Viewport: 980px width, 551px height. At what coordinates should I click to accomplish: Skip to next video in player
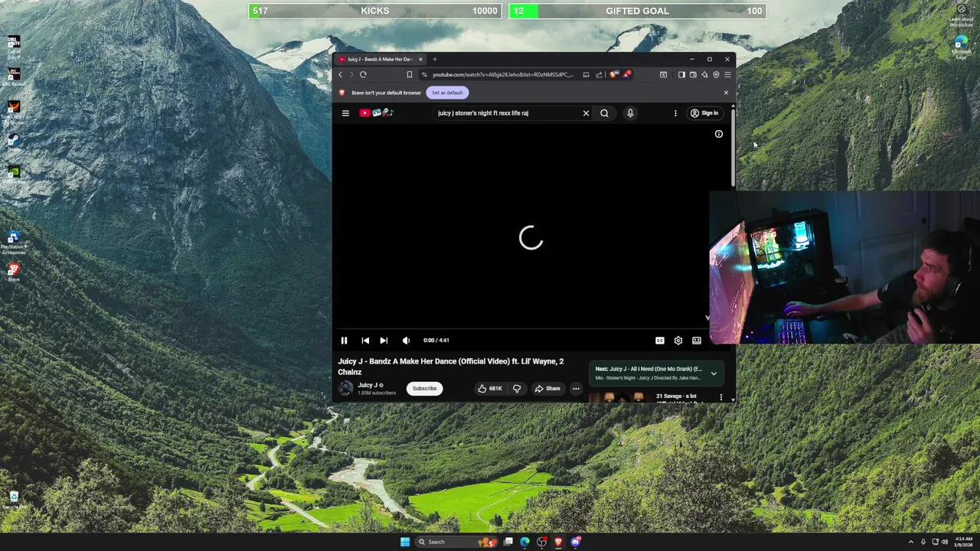(x=384, y=341)
